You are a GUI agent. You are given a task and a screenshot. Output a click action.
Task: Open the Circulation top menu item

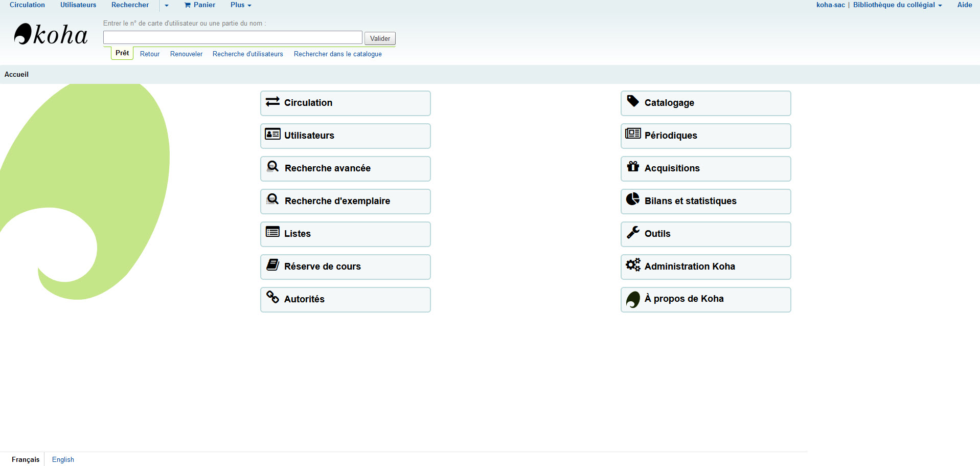pos(27,5)
